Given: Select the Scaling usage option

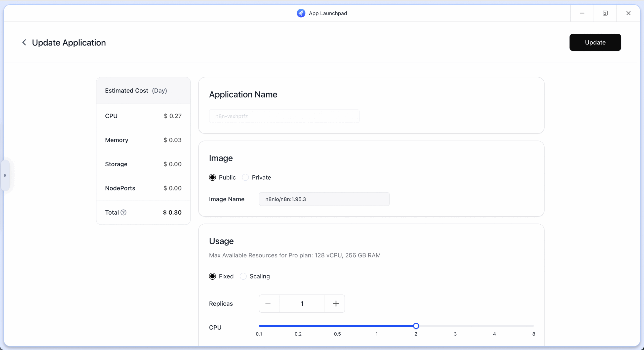Looking at the screenshot, I should click(243, 276).
